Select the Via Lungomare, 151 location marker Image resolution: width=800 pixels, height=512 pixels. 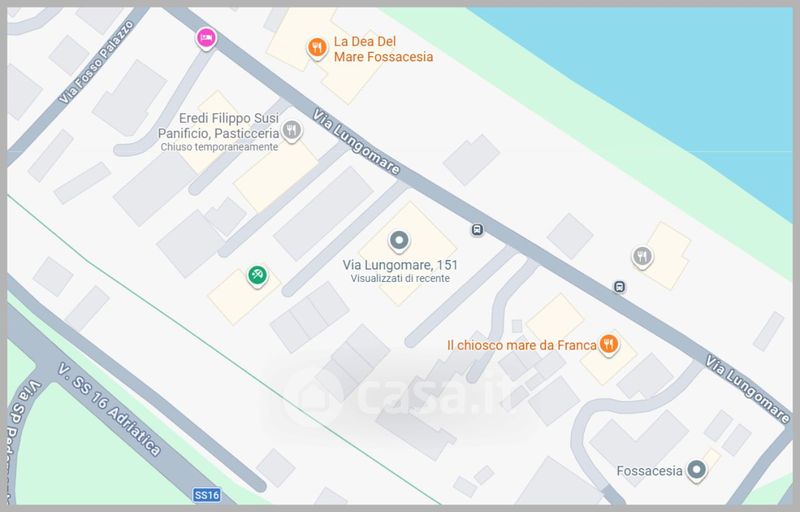click(x=399, y=241)
